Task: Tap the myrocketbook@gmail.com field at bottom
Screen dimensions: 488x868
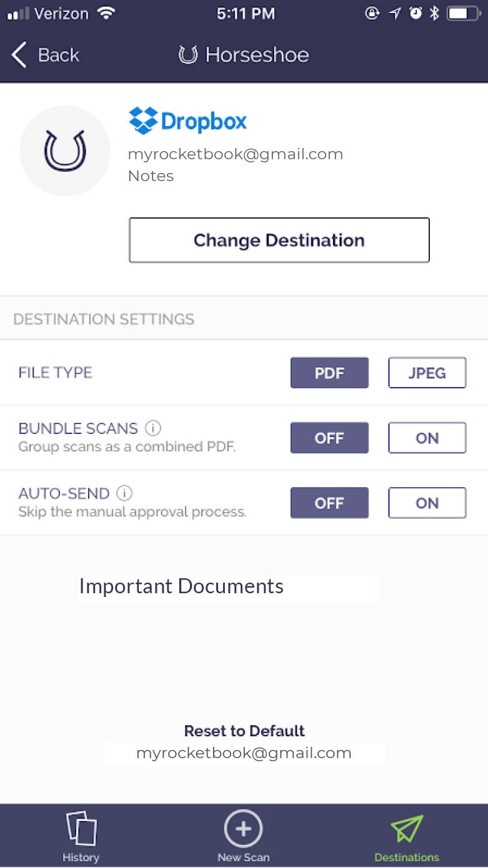Action: click(244, 753)
